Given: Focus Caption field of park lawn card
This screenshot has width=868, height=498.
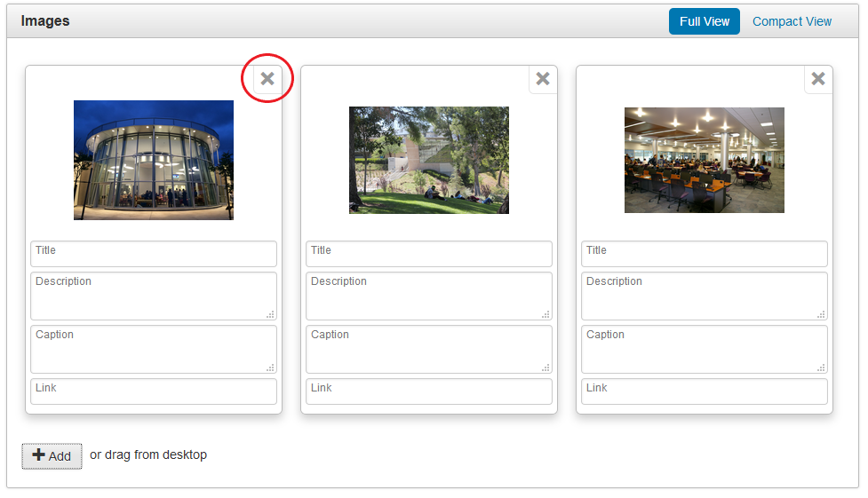Looking at the screenshot, I should [x=429, y=349].
